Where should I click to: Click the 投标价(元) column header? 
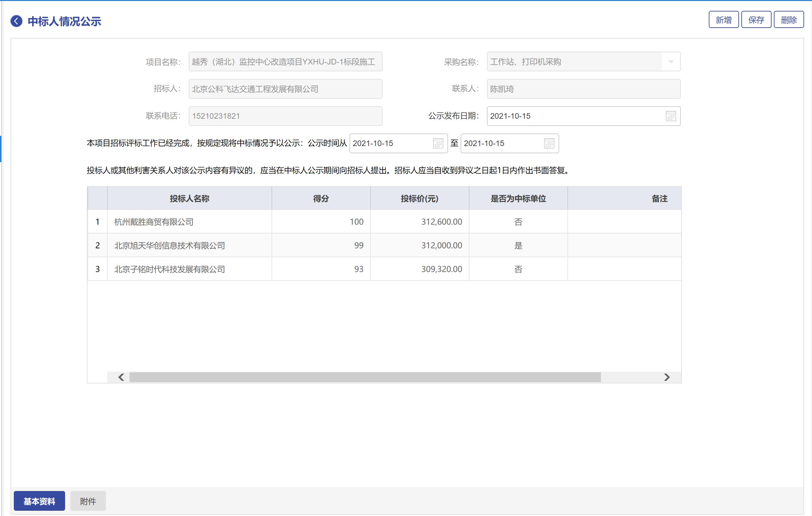click(419, 199)
